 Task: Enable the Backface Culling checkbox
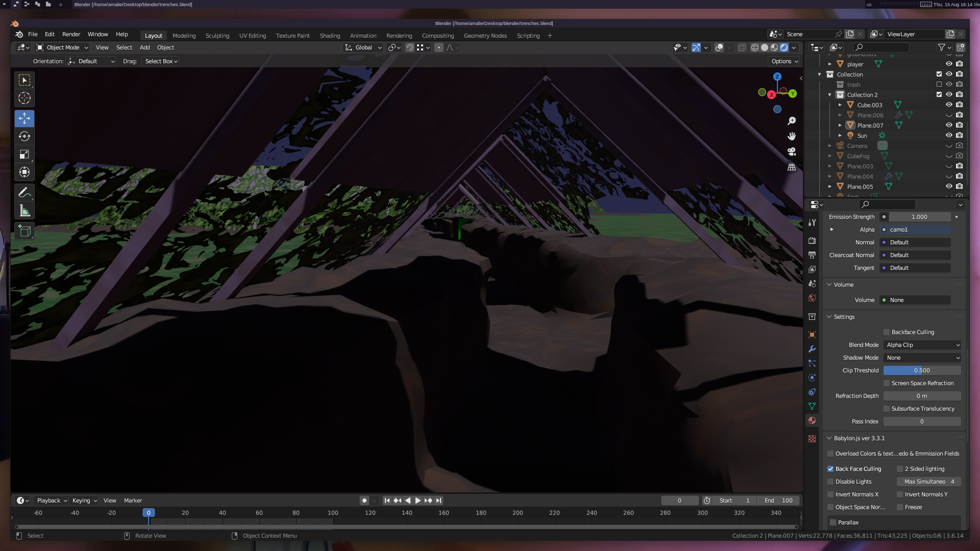[887, 332]
